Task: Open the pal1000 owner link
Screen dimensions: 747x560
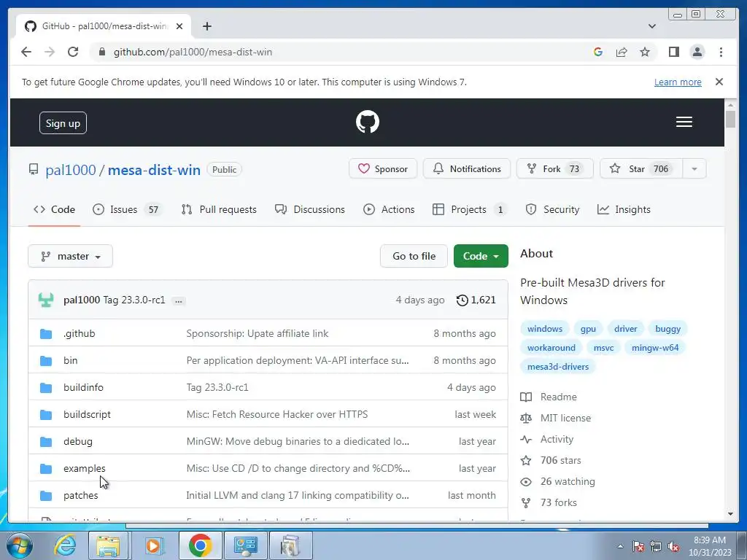Action: click(x=71, y=170)
